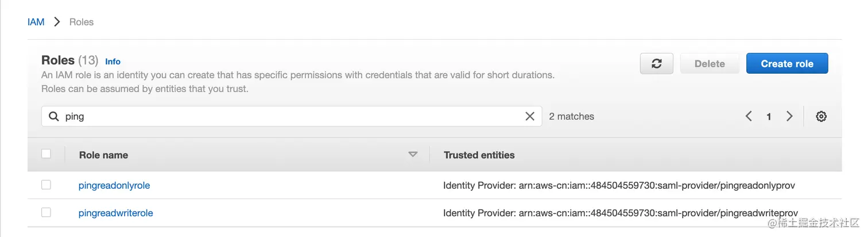Screen dimensions: 868x237
Task: Check the pingreadonlyrole row checkbox
Action: (x=46, y=185)
